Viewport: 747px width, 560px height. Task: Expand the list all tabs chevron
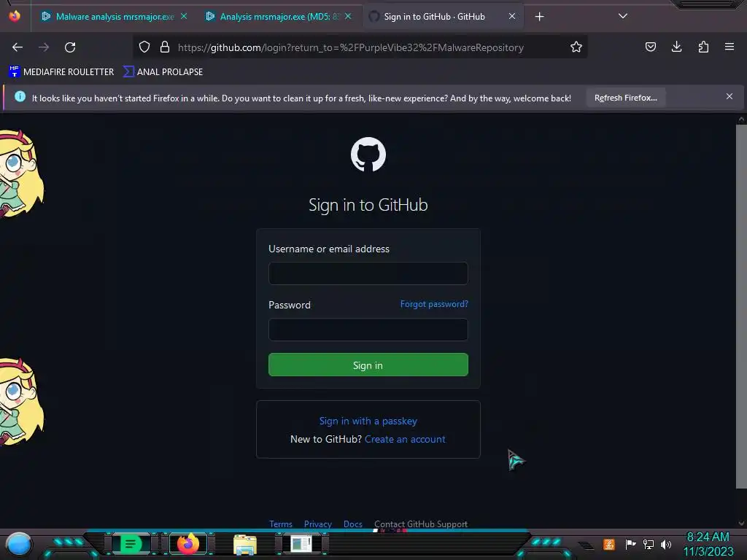tap(623, 16)
